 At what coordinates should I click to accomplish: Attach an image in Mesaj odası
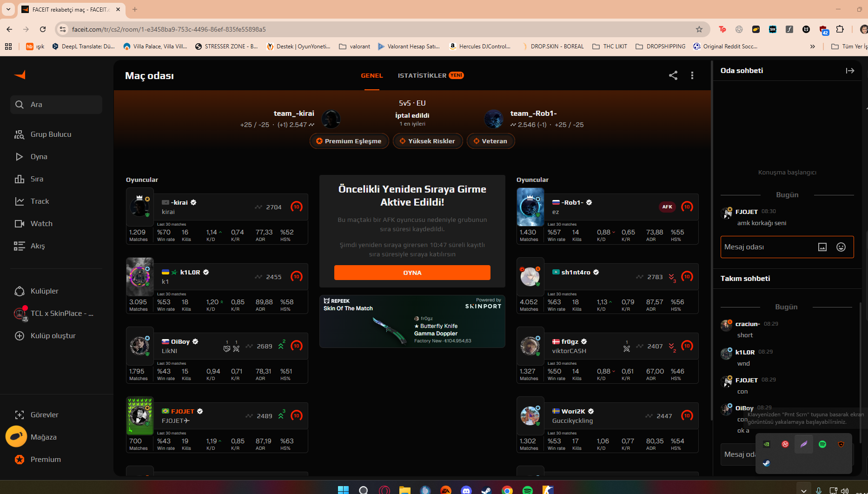[822, 247]
